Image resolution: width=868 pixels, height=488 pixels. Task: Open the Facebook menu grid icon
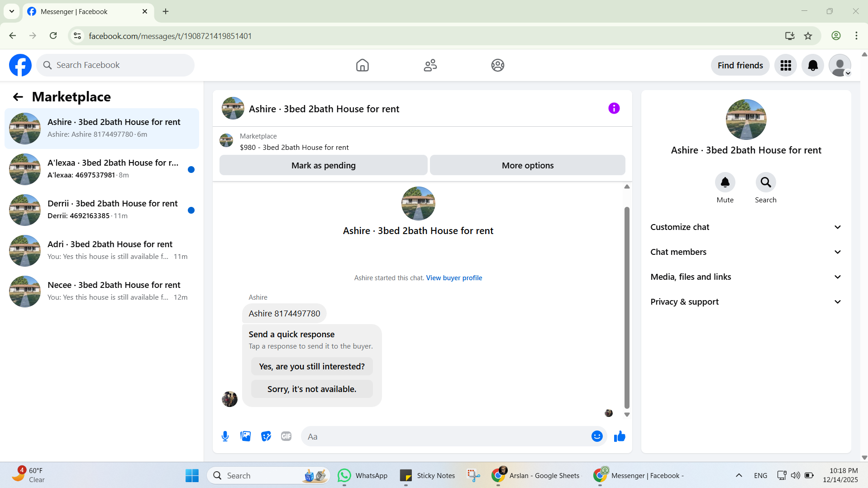pos(786,65)
